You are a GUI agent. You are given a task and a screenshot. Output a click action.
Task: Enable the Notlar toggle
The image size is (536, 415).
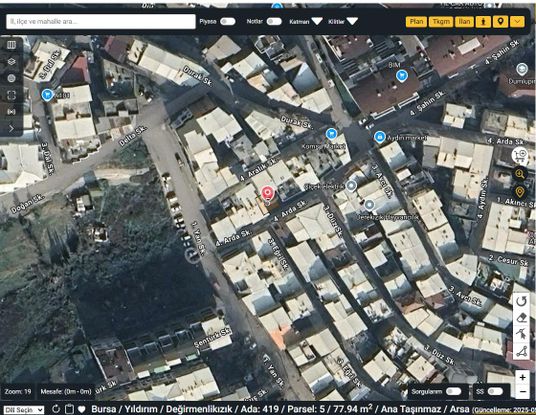[274, 22]
